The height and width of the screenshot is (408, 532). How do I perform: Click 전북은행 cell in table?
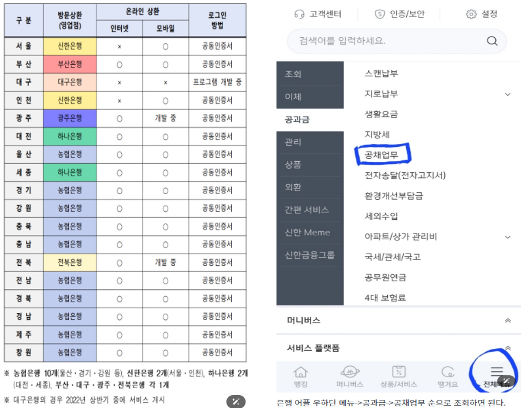[70, 263]
